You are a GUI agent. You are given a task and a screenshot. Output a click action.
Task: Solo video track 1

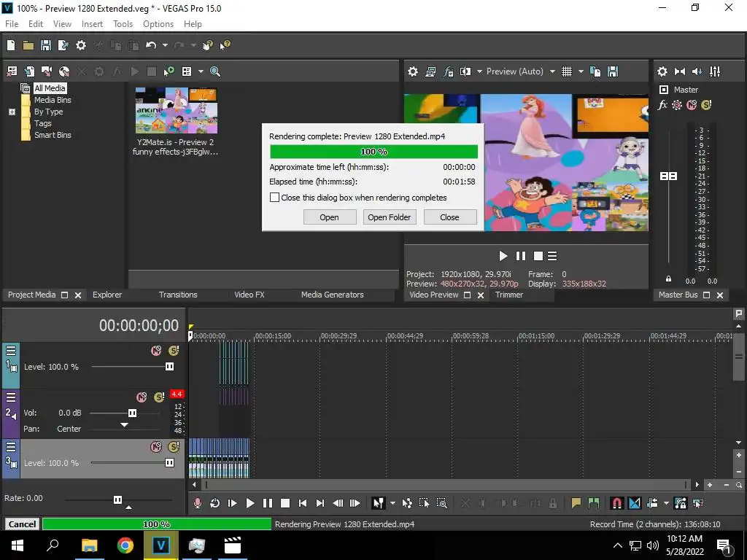(174, 351)
